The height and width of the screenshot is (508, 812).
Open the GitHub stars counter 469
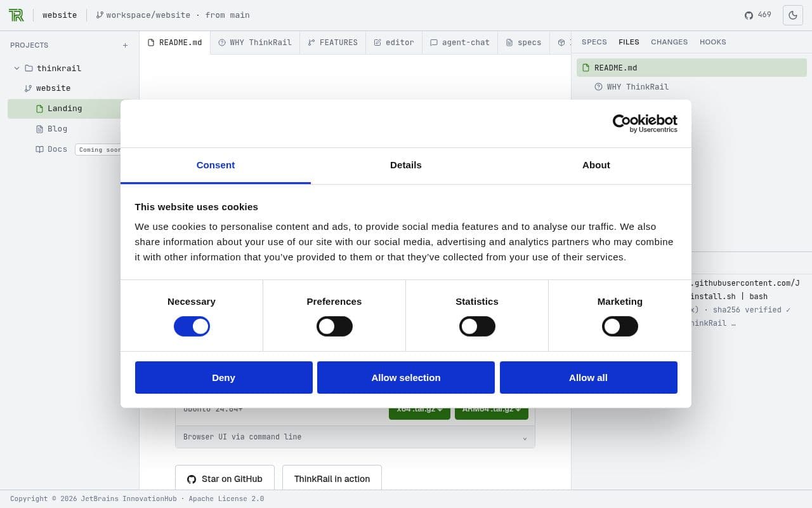(x=758, y=15)
